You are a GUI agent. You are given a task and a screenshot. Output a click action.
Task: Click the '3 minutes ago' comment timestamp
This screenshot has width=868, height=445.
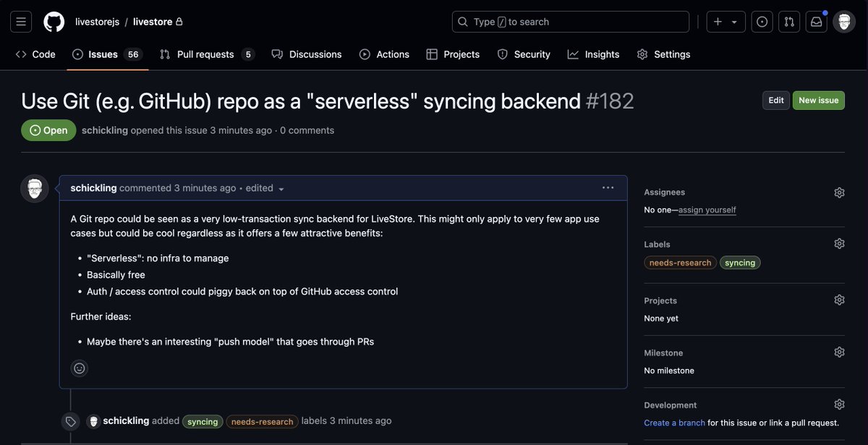[x=205, y=188]
